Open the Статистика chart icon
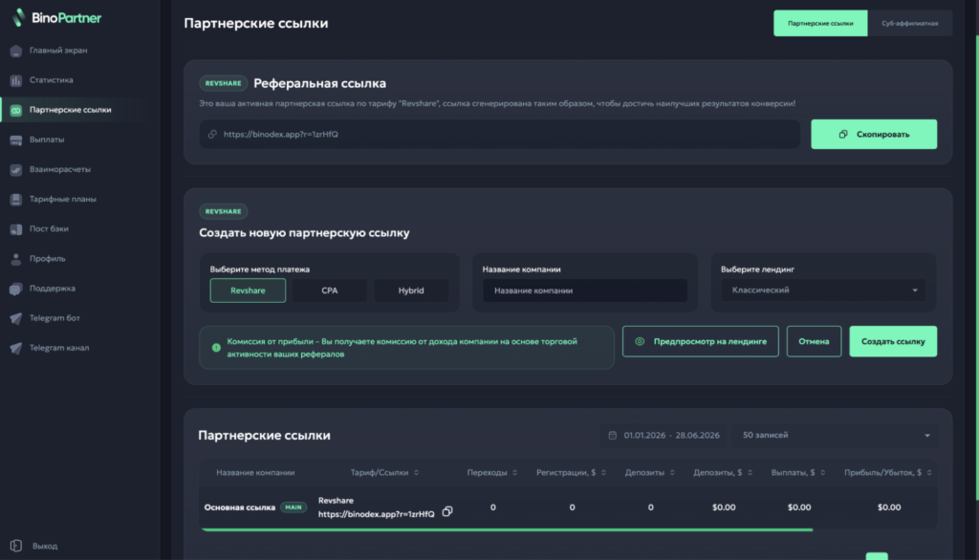979x560 pixels. coord(16,80)
